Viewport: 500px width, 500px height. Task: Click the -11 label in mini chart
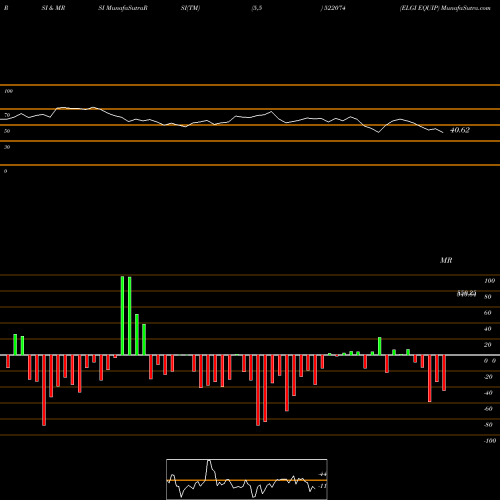(x=322, y=486)
